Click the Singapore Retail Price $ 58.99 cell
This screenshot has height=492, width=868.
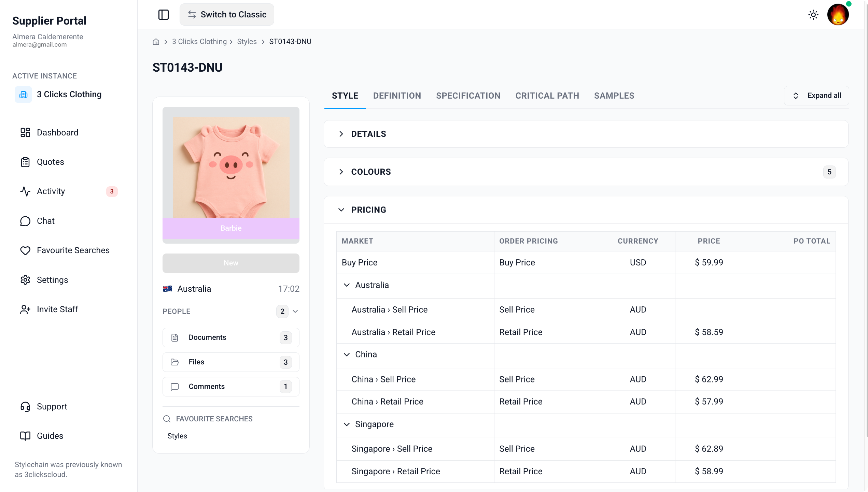coord(709,471)
